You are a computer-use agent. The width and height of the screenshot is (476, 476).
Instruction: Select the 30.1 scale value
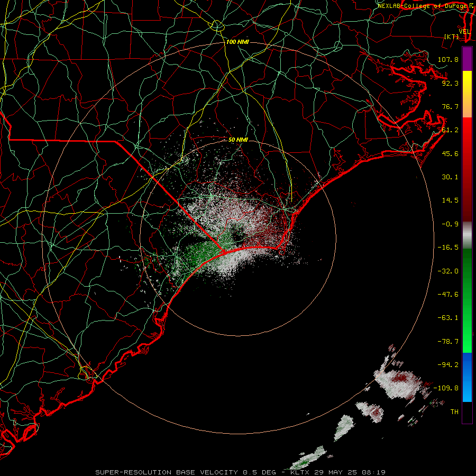[450, 177]
